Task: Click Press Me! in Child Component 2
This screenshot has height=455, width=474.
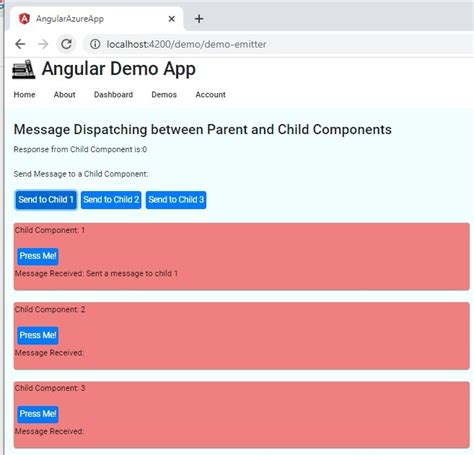Action: coord(38,335)
